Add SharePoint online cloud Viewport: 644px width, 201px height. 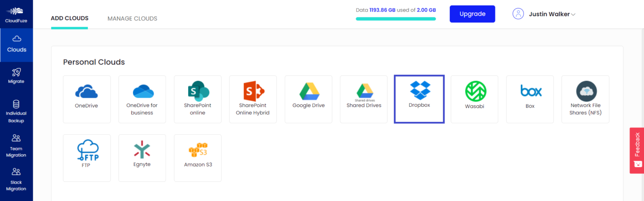point(197,99)
